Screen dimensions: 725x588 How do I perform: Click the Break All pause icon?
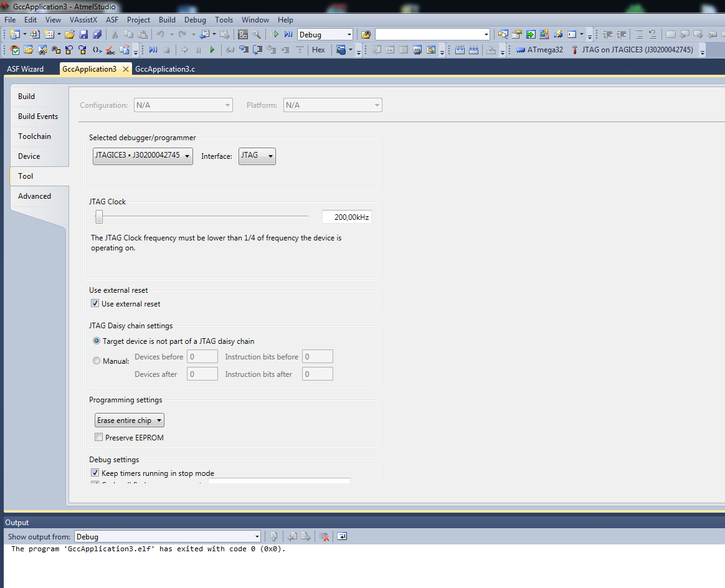pyautogui.click(x=198, y=50)
